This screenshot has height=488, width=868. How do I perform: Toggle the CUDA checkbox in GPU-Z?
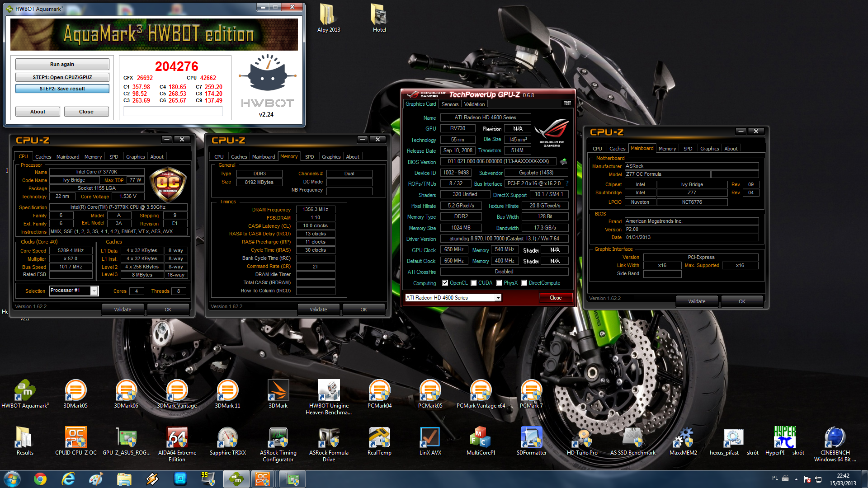(473, 283)
